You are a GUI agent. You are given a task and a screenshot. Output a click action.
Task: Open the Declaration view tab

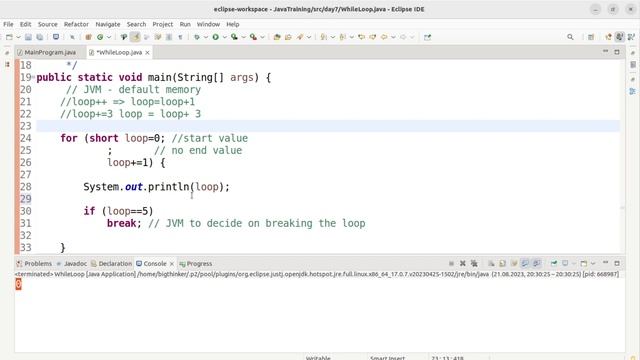click(111, 264)
